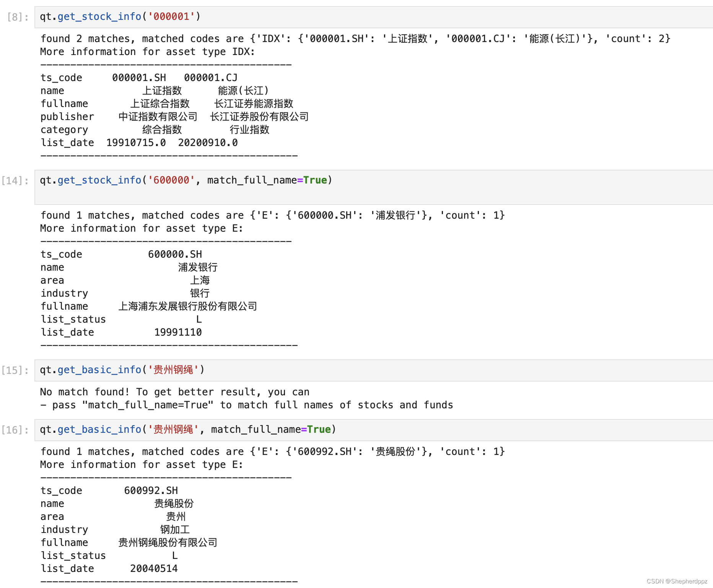Click the category row label

pyautogui.click(x=64, y=130)
